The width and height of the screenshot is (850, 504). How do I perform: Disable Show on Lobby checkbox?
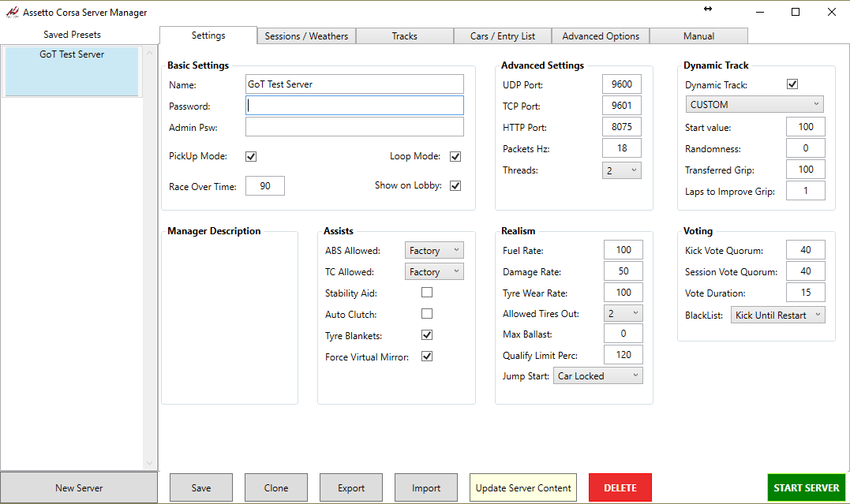coord(455,186)
